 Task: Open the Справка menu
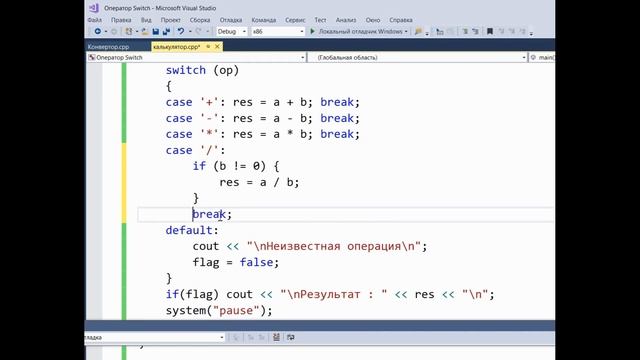pyautogui.click(x=401, y=20)
